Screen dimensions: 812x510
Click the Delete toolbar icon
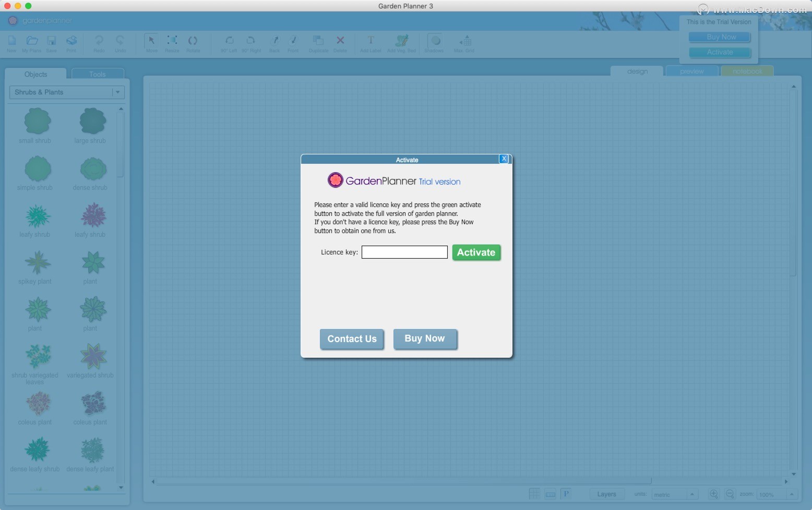point(340,41)
